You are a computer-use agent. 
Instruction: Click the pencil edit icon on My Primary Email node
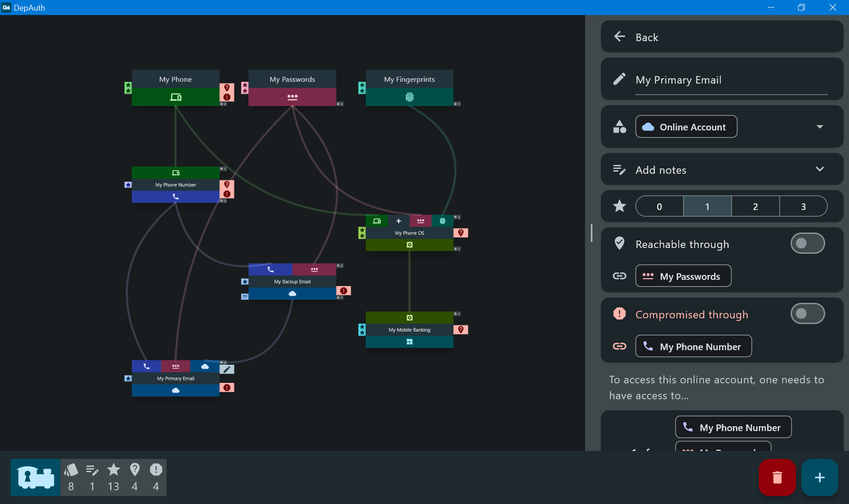(x=227, y=369)
